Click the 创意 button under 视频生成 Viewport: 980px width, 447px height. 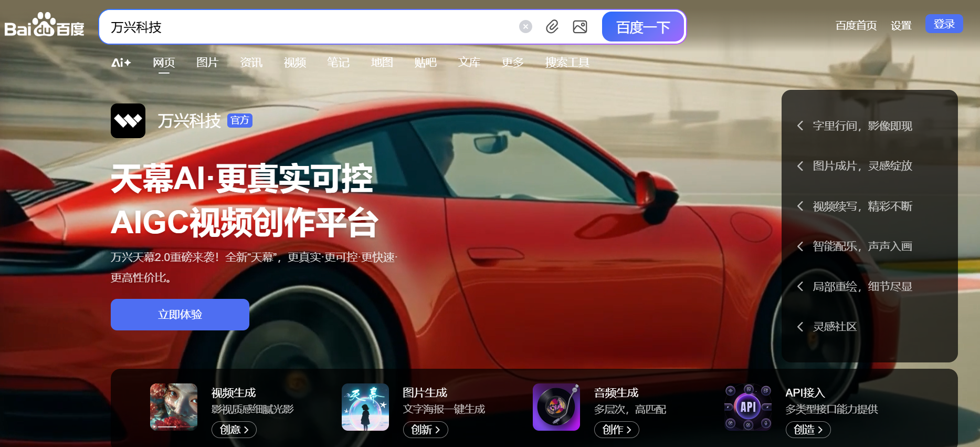[234, 430]
